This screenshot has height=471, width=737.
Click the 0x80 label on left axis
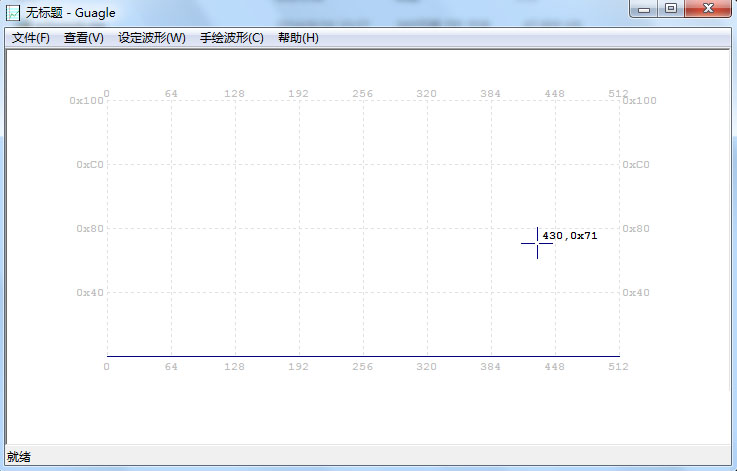[90, 229]
